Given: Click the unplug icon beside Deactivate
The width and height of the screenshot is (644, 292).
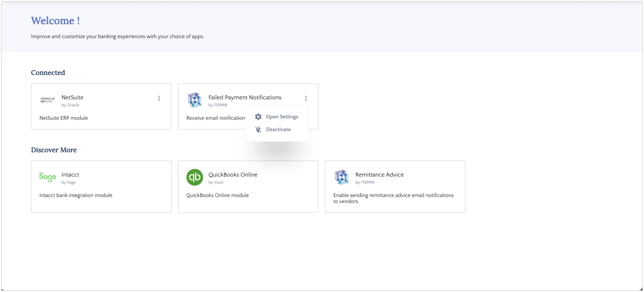Looking at the screenshot, I should point(258,129).
